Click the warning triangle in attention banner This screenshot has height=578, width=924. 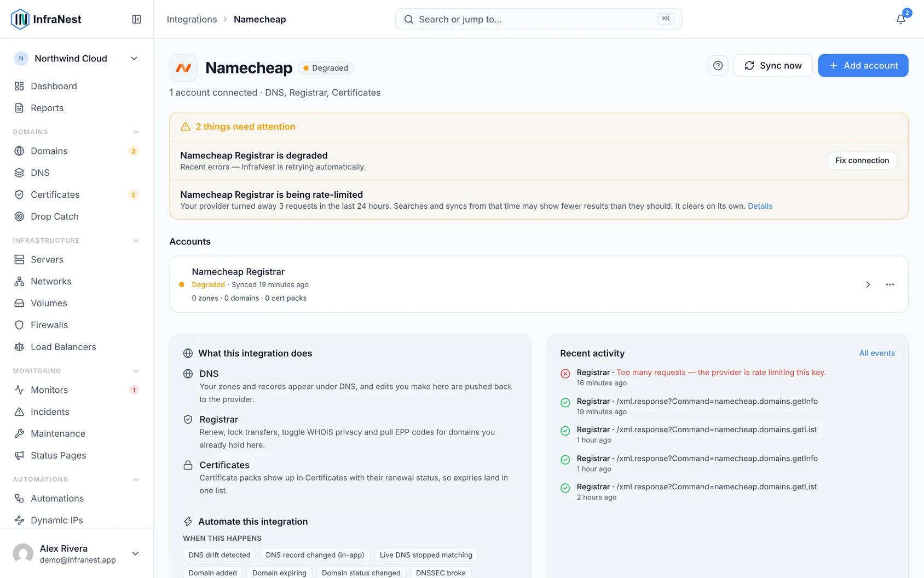point(186,127)
